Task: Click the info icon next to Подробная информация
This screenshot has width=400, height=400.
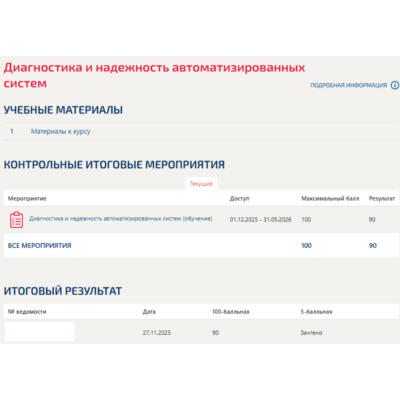Action: [x=395, y=85]
